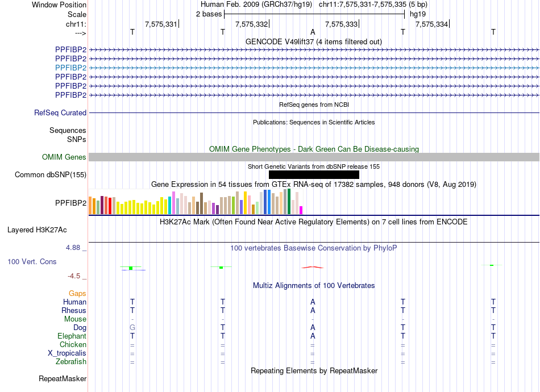
Task: Click the 100 vertebrates Basewise Conservation title
Action: [313, 248]
